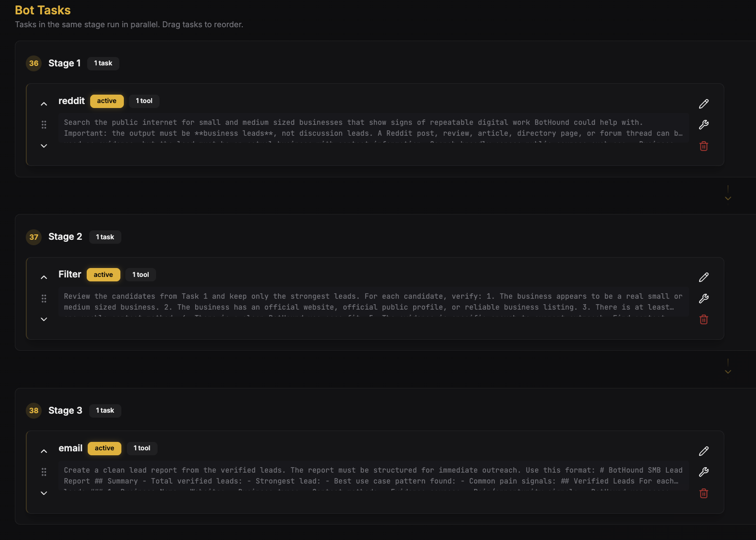Viewport: 756px width, 540px height.
Task: Click the email task prompt text box
Action: [x=374, y=476]
